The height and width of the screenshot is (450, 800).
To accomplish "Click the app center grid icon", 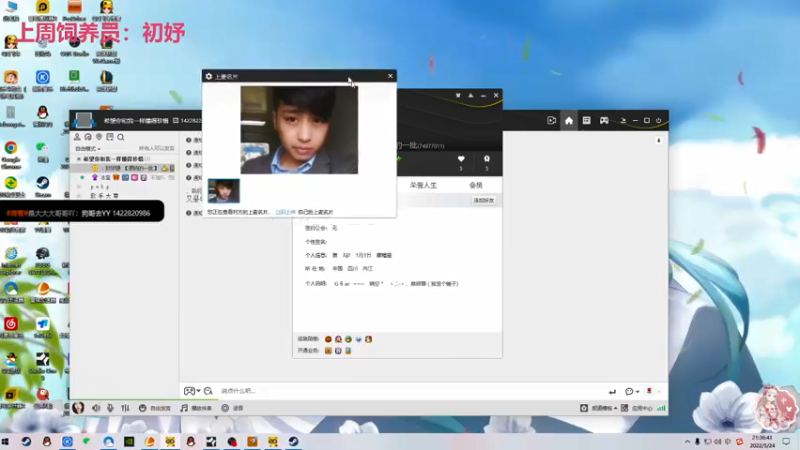I will (624, 408).
